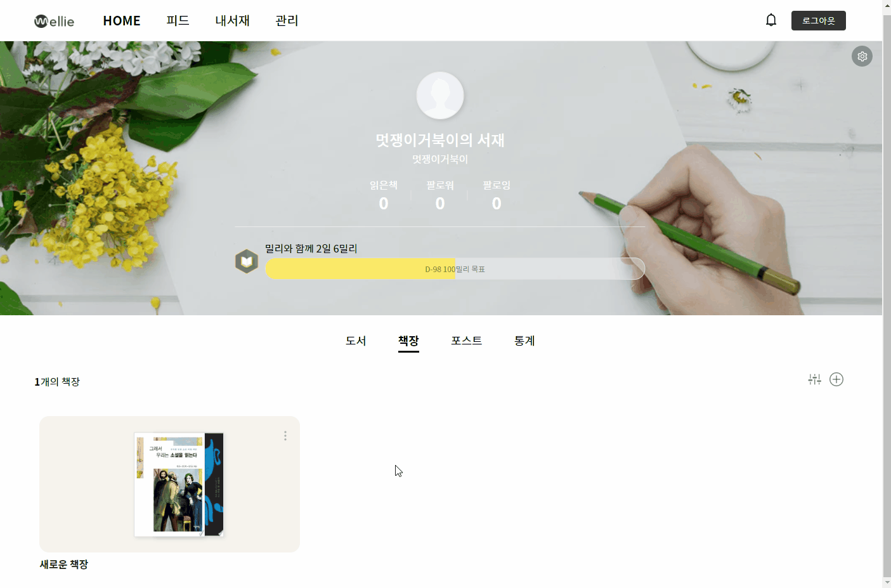Go to HOME in top navigation
Image resolution: width=891 pixels, height=588 pixels.
pyautogui.click(x=122, y=21)
